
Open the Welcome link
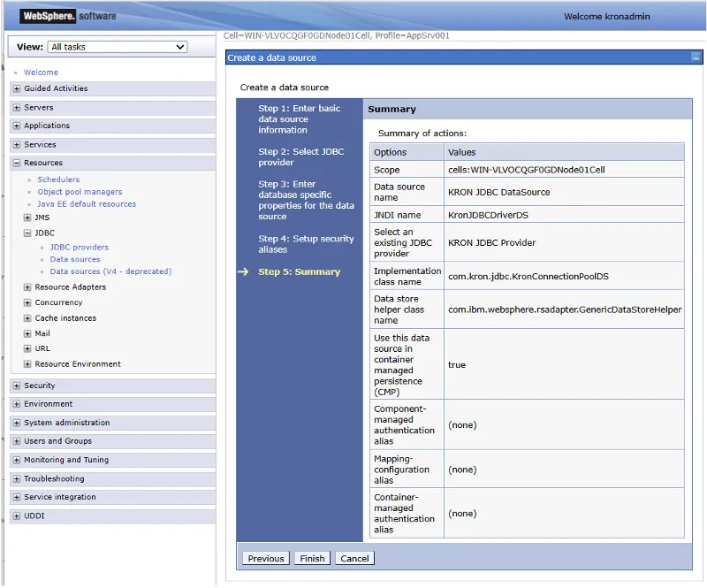(41, 73)
